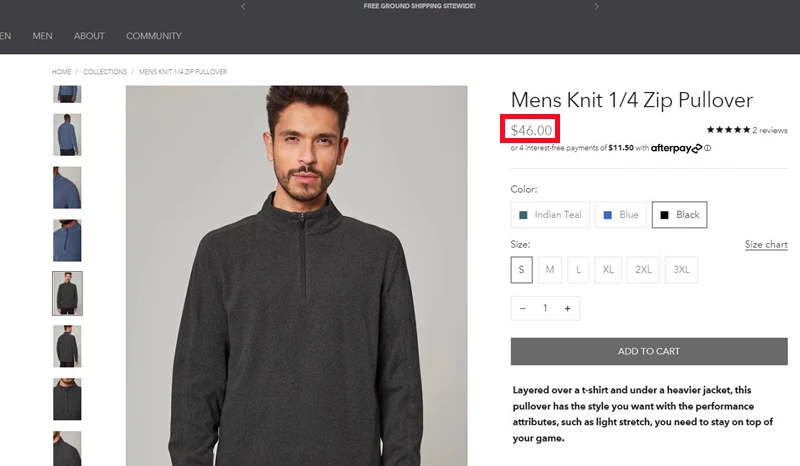Go to COLLECTIONS breadcrumb
Screen dimensions: 800x466
pos(105,72)
